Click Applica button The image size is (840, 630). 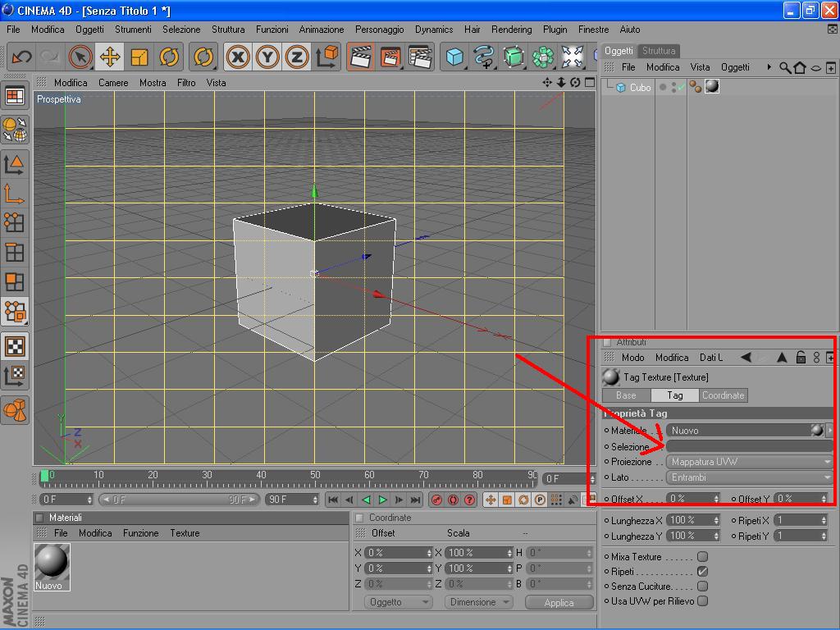pos(559,603)
